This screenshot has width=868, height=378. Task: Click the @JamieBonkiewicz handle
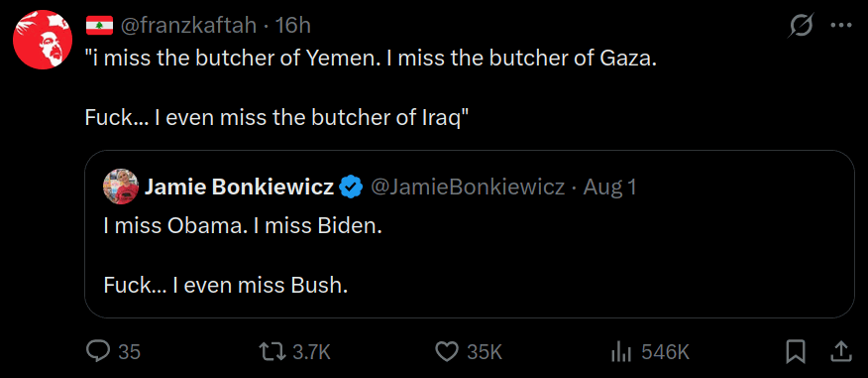coord(468,188)
